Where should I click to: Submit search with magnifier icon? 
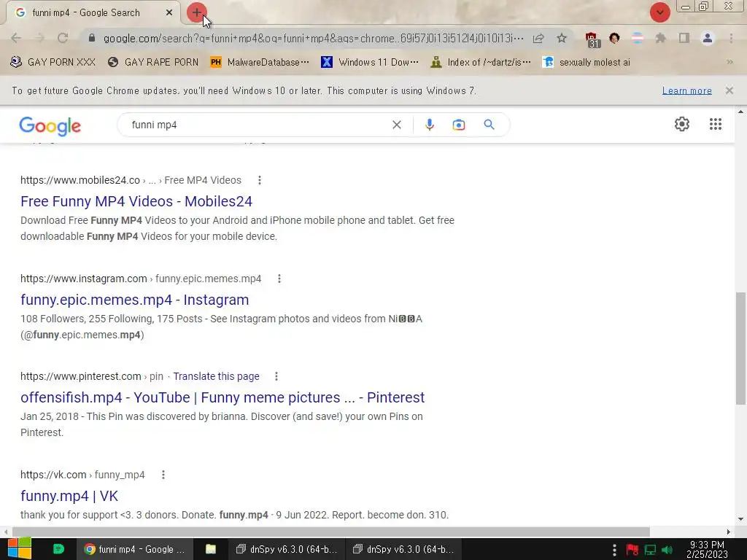(489, 125)
